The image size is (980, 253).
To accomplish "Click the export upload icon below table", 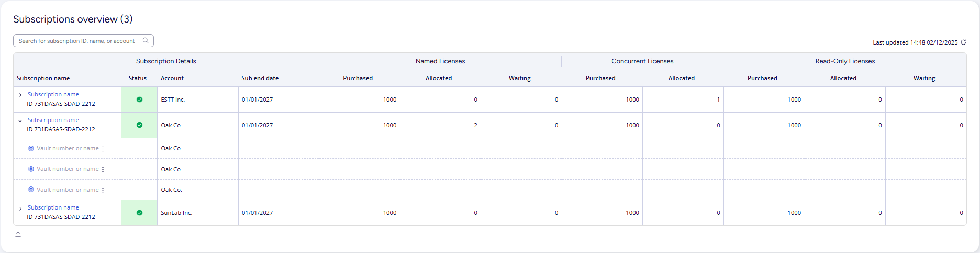I will click(x=18, y=234).
